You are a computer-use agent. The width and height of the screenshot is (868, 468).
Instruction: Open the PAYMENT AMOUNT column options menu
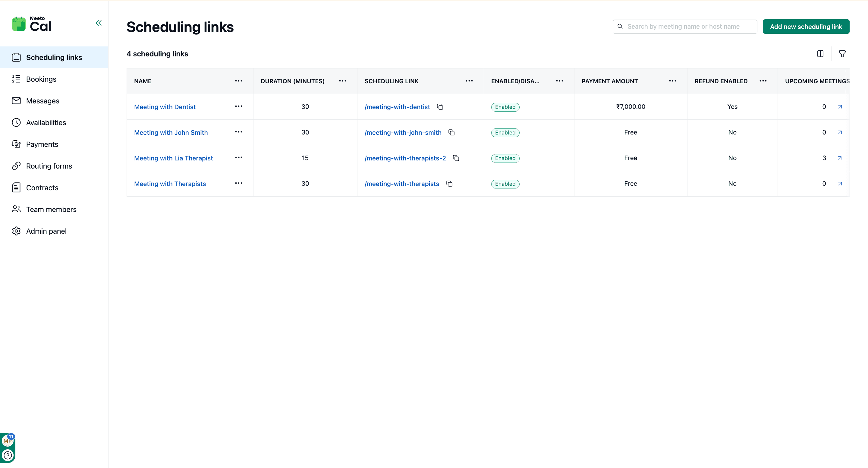click(x=673, y=81)
